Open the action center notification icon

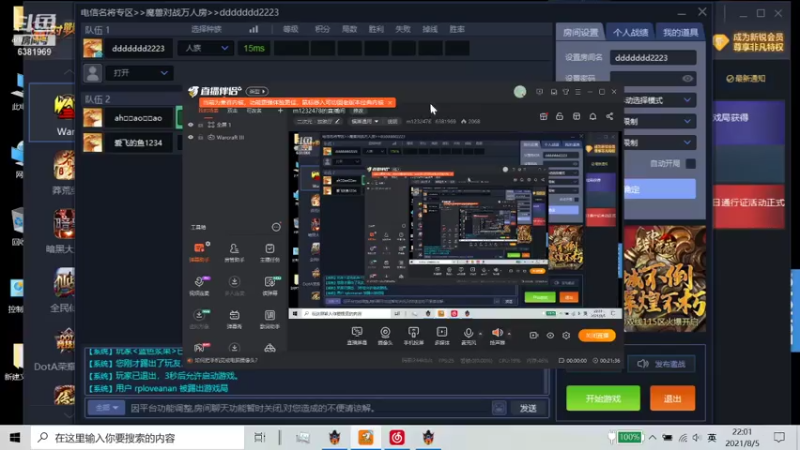pos(779,437)
